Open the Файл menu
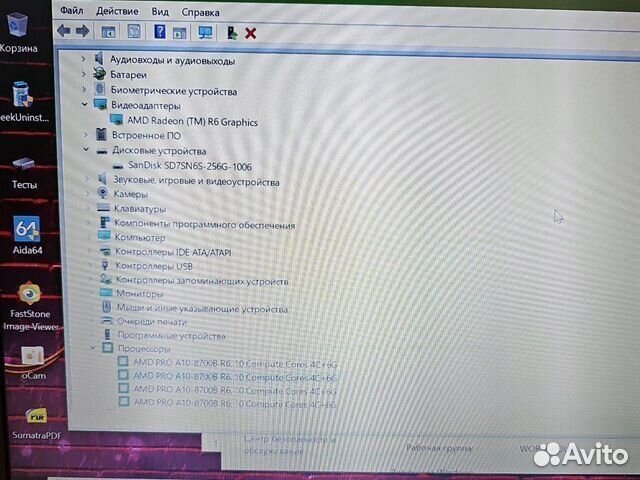Image resolution: width=640 pixels, height=480 pixels. (72, 11)
